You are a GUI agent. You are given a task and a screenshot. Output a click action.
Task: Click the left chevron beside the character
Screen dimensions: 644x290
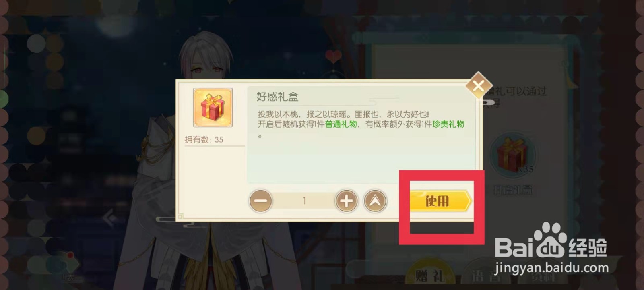pos(110,218)
